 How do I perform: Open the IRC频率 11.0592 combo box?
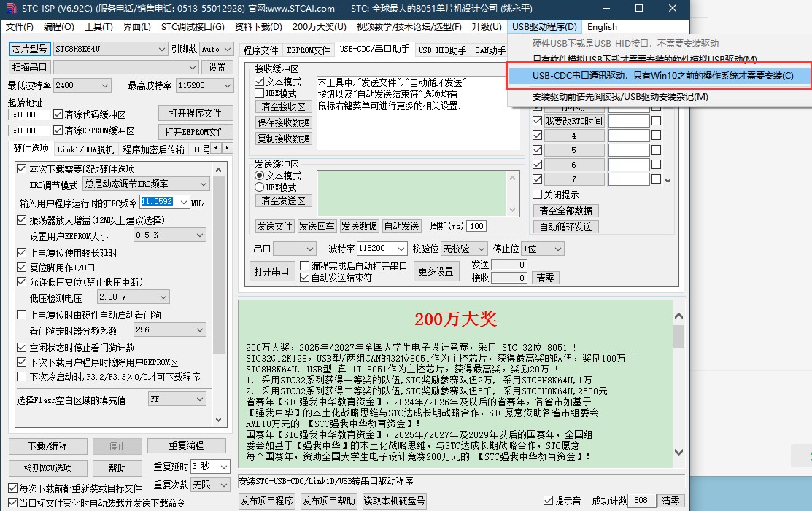165,202
